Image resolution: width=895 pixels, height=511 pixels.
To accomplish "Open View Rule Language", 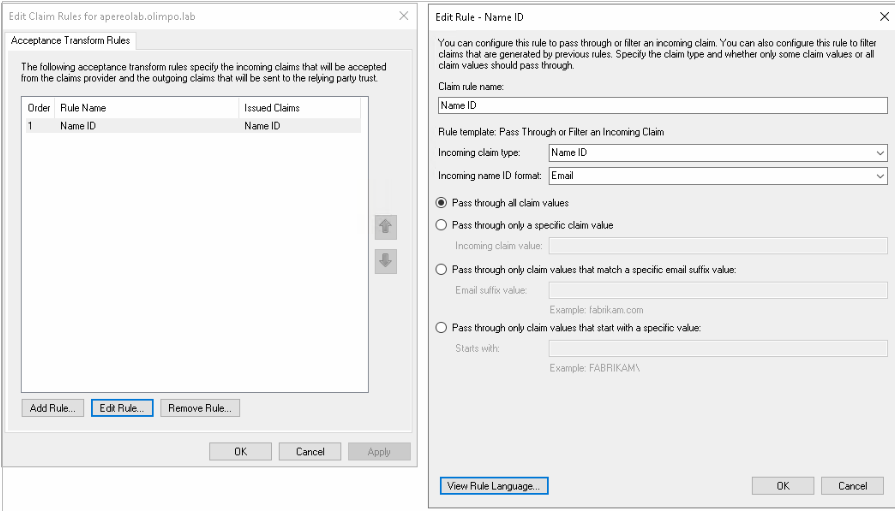I will (x=494, y=486).
